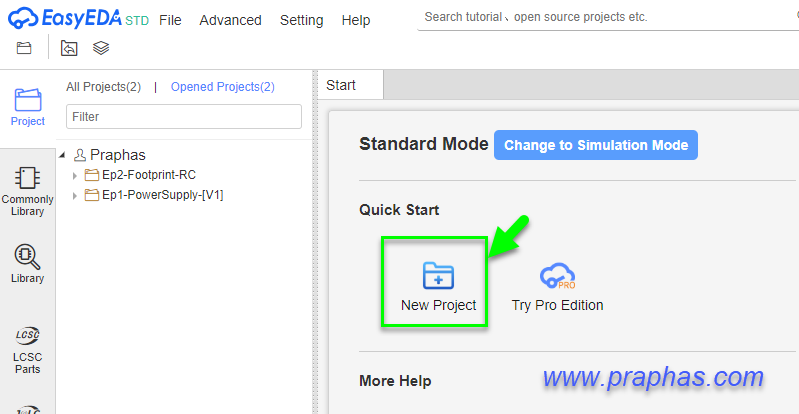Viewport: 799px width, 414px height.
Task: Open the Setting menu
Action: pyautogui.click(x=301, y=20)
